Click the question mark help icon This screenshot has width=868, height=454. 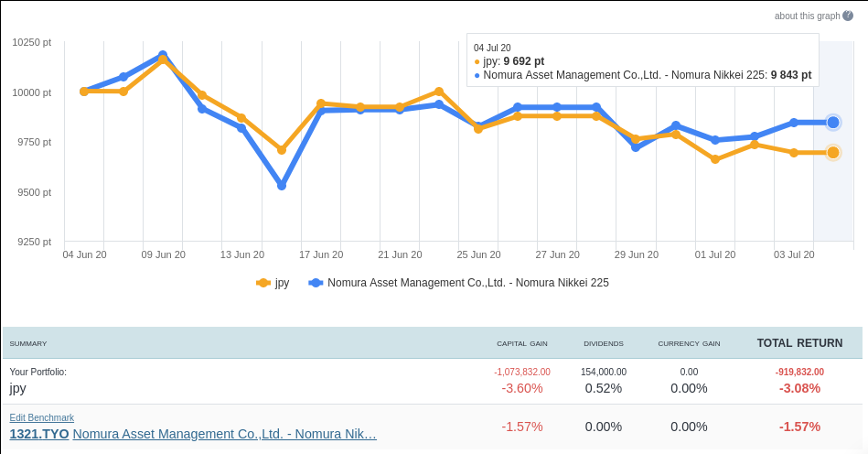tap(848, 16)
